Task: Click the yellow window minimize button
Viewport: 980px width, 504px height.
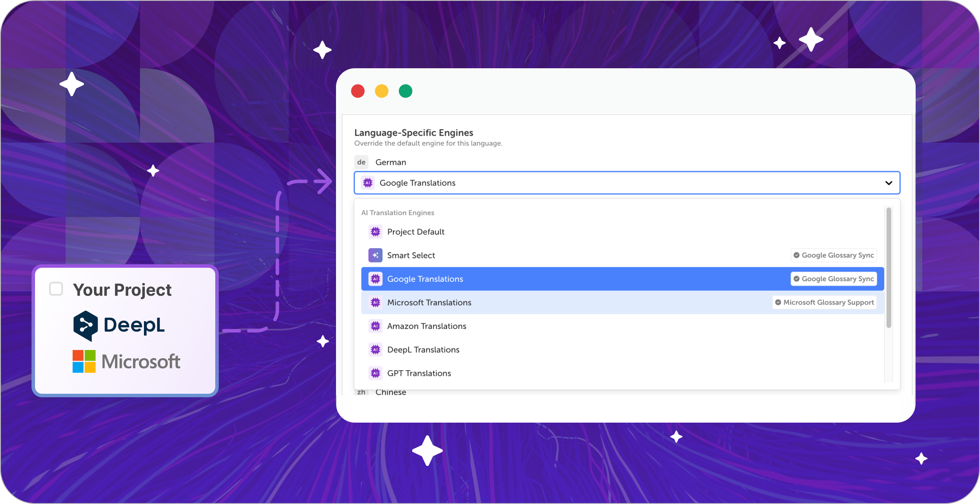Action: [x=381, y=91]
